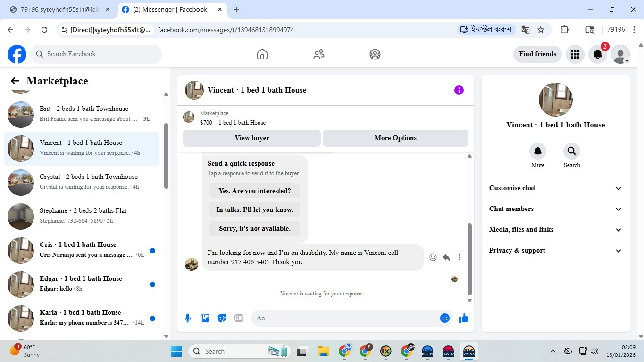Image resolution: width=644 pixels, height=362 pixels.
Task: Choose a GIF icon
Action: pyautogui.click(x=239, y=318)
